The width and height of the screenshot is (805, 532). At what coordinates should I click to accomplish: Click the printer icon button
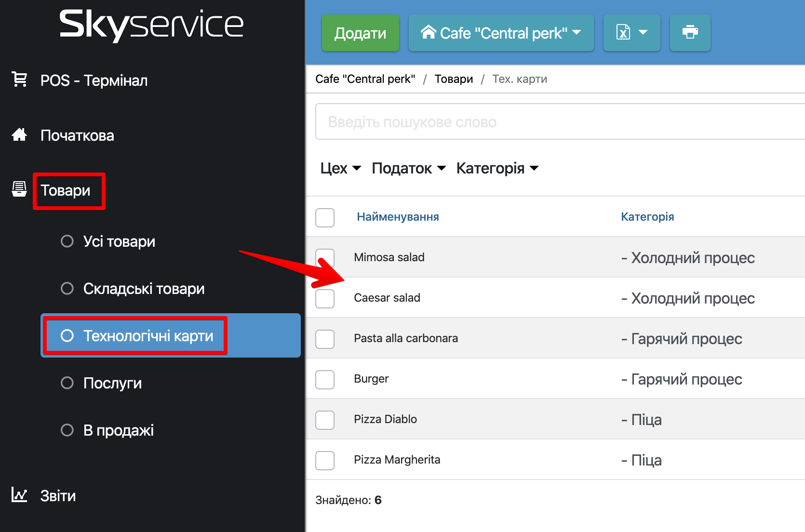[x=690, y=33]
